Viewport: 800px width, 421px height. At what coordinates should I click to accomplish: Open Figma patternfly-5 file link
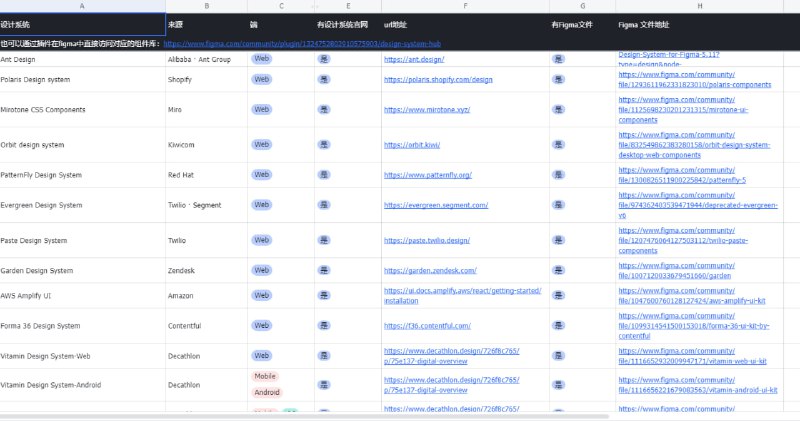tap(682, 175)
